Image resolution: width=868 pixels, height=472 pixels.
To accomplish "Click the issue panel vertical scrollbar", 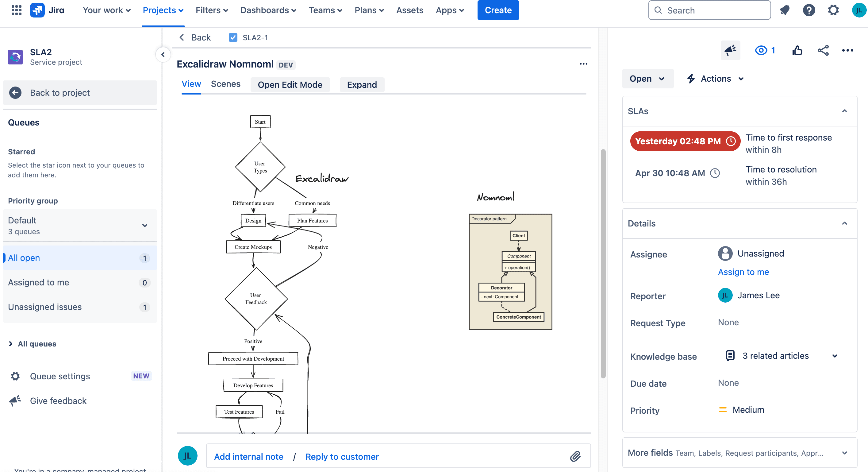I will point(603,263).
